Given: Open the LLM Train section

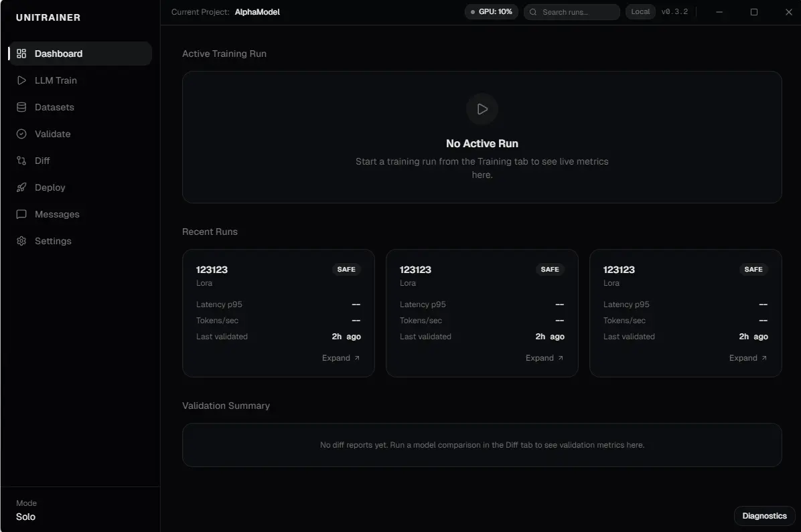Looking at the screenshot, I should tap(80, 80).
